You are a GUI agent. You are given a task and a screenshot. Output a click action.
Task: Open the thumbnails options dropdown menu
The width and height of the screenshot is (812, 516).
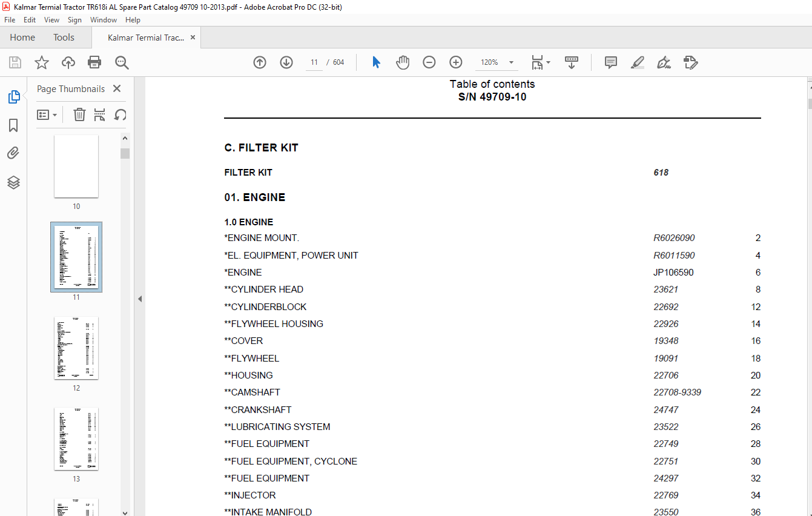47,114
